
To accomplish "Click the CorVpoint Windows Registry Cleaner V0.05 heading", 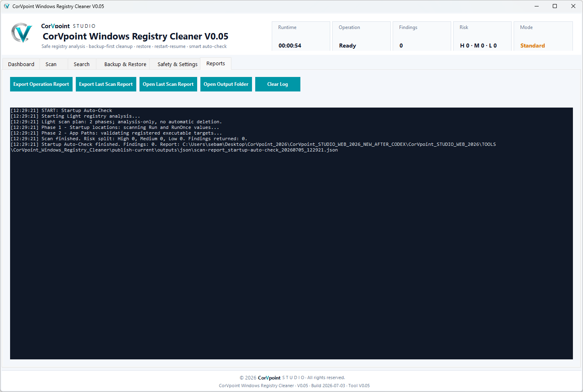I will pos(135,36).
